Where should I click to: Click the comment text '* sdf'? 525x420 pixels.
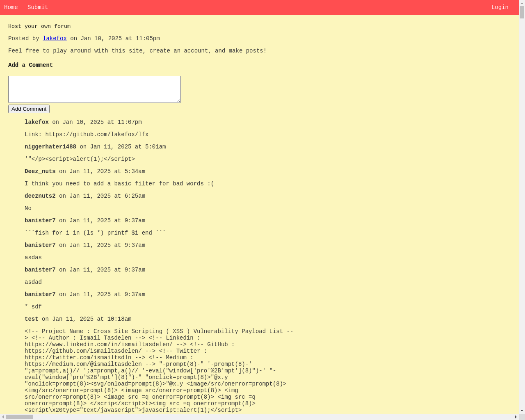pos(33,307)
